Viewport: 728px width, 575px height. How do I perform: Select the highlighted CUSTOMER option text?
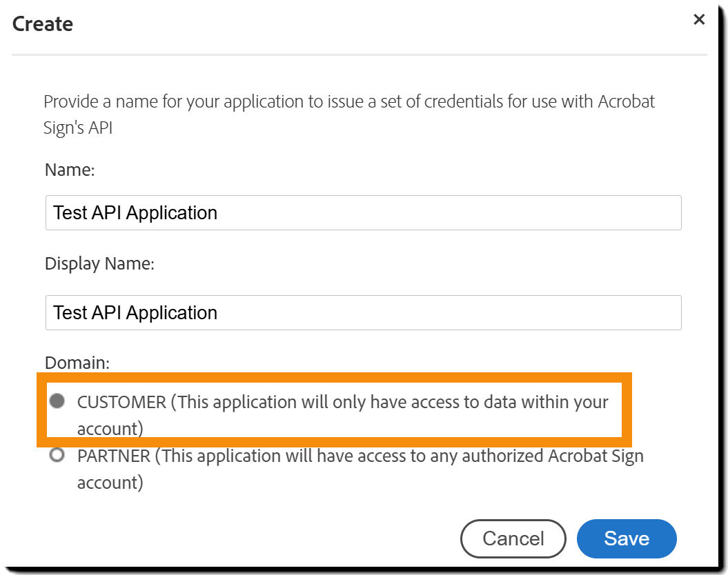(343, 401)
